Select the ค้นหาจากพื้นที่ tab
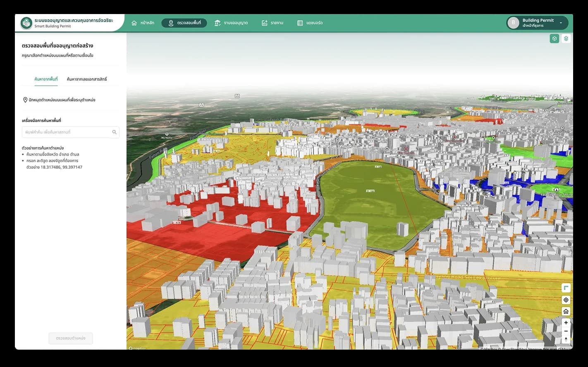The height and width of the screenshot is (367, 588). [x=46, y=79]
